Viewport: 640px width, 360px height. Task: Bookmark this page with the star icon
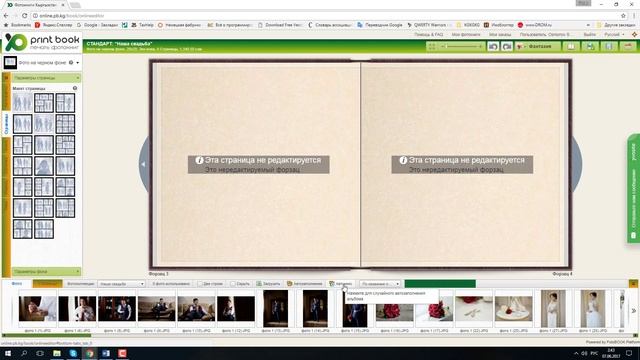coord(623,16)
